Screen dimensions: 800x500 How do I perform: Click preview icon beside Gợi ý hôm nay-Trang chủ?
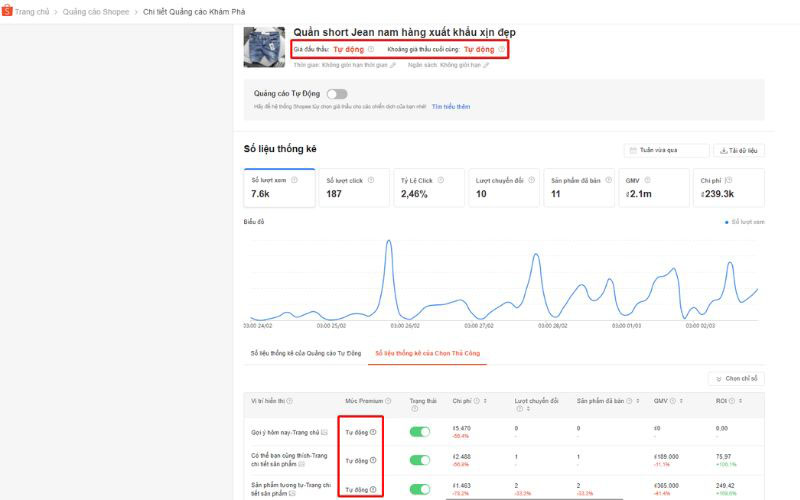[324, 433]
